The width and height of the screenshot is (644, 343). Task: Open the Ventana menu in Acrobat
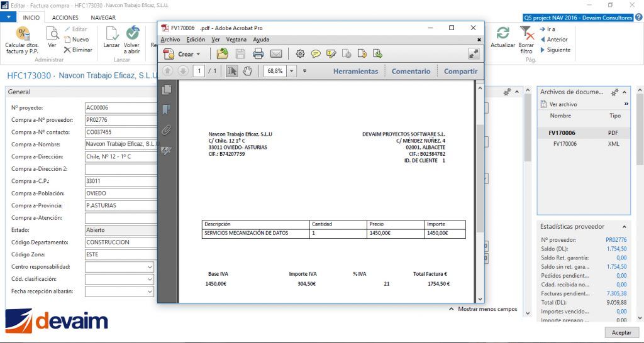(236, 40)
